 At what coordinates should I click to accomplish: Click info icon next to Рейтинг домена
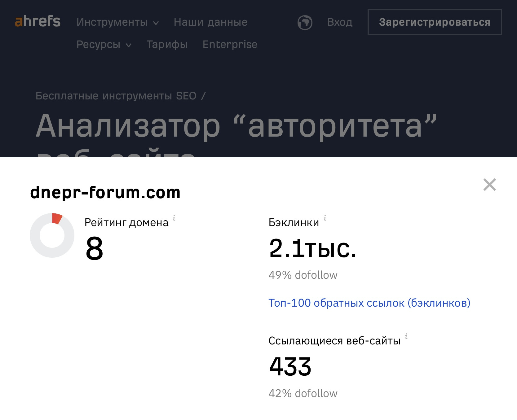click(174, 218)
